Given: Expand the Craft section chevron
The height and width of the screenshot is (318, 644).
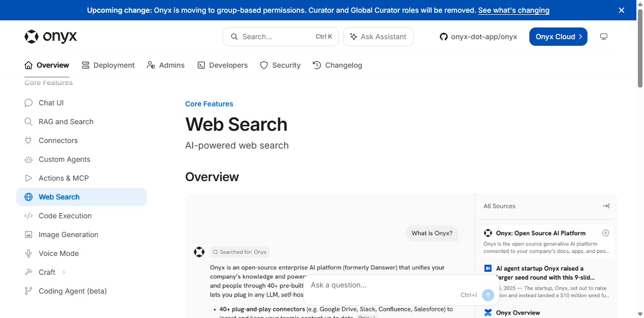Looking at the screenshot, I should tap(64, 272).
